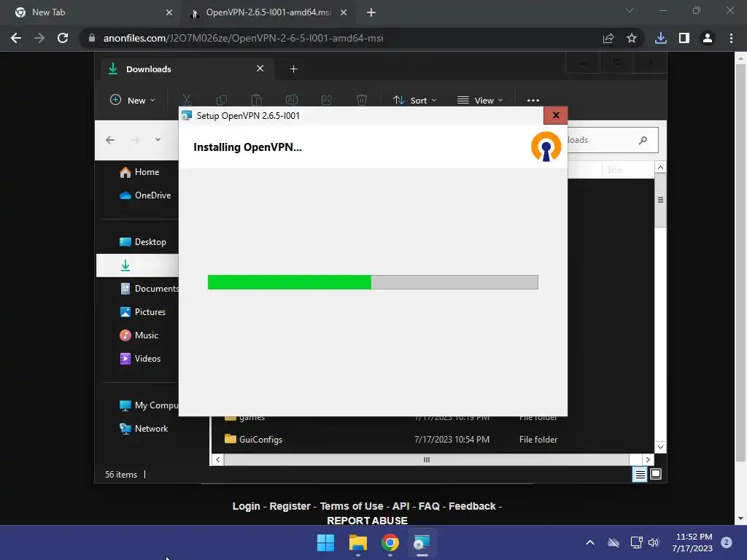This screenshot has height=560, width=747.
Task: Open Home in Explorer sidebar
Action: [x=139, y=172]
